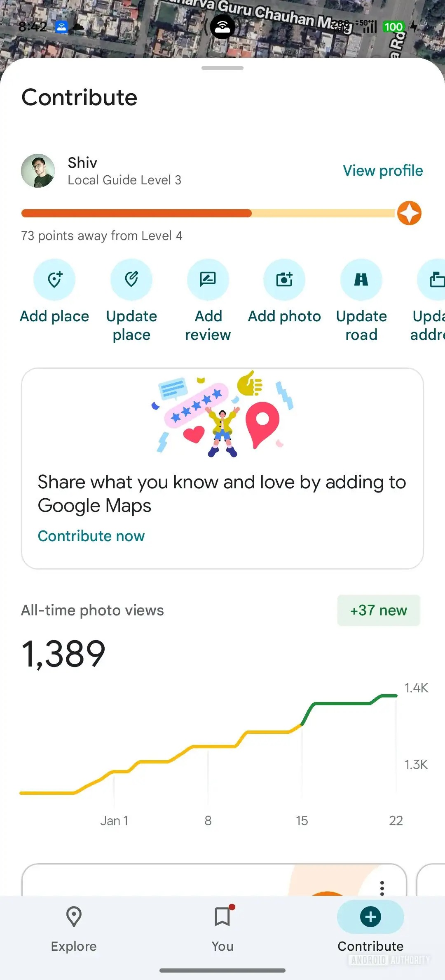Tap the 1,389 photo views count
Image resolution: width=445 pixels, height=980 pixels.
pyautogui.click(x=63, y=654)
